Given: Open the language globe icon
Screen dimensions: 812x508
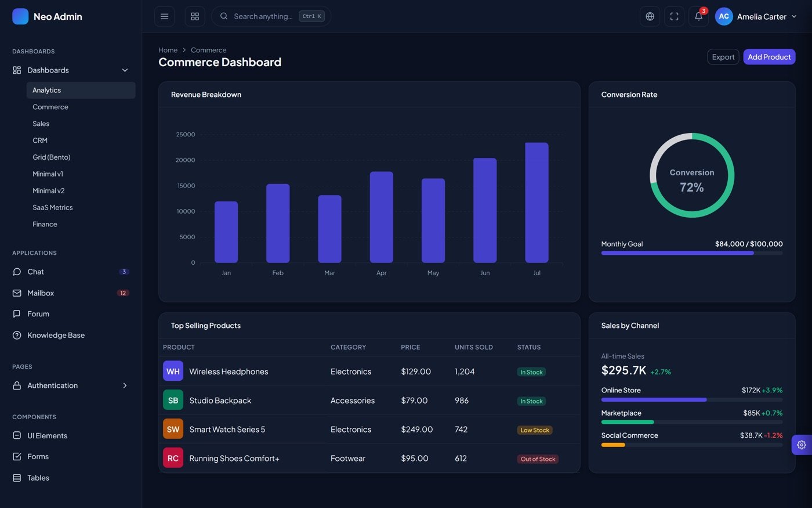Looking at the screenshot, I should click(650, 16).
